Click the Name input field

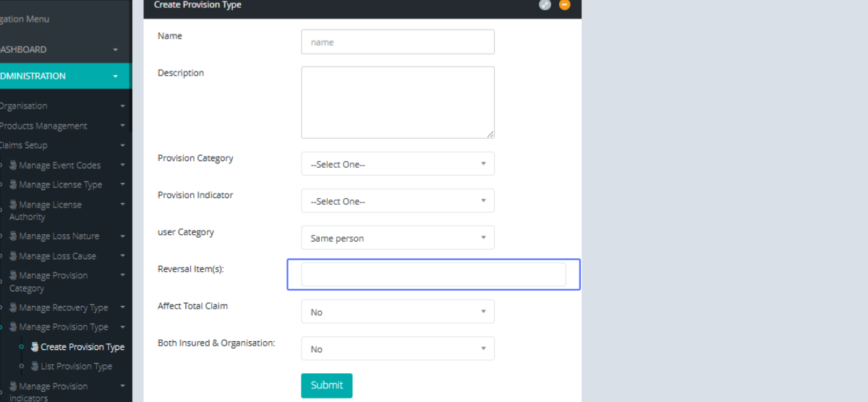click(397, 42)
